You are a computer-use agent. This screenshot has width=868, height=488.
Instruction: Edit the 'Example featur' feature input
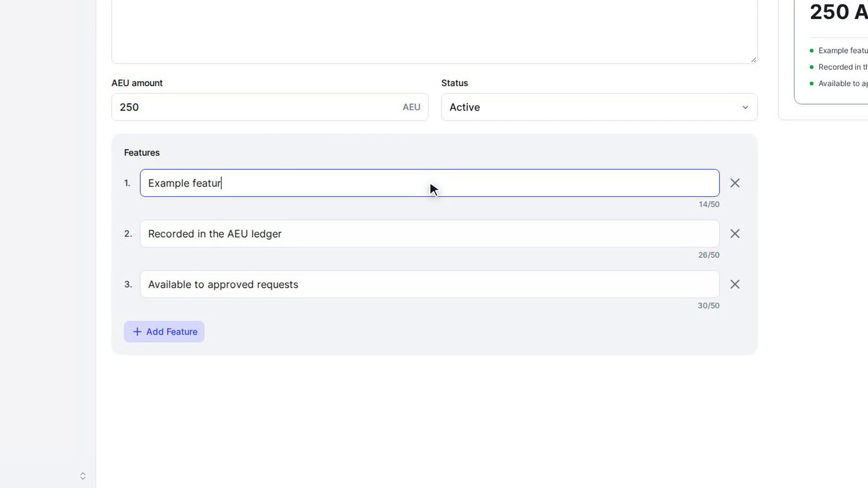(x=429, y=183)
